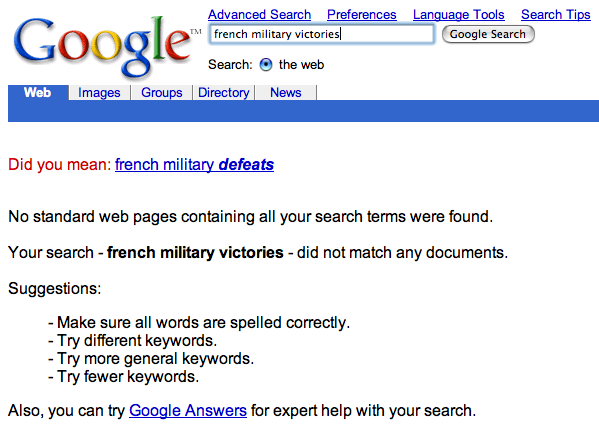Viewport: 599px width, 425px height.
Task: Switch to the Images tab
Action: pyautogui.click(x=99, y=93)
